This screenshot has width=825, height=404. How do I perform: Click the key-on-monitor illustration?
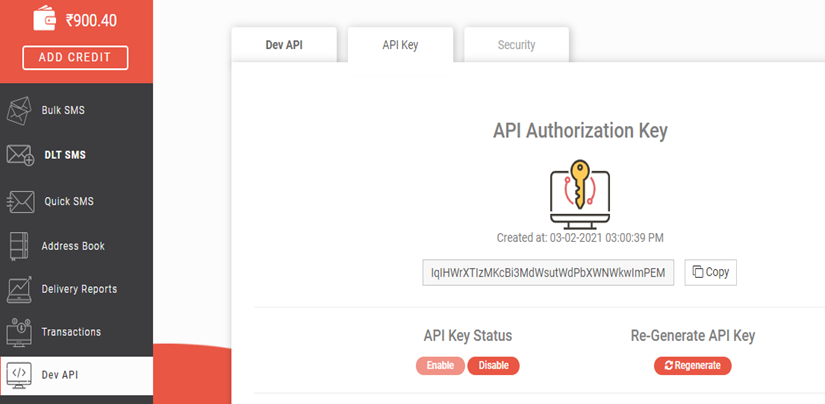pyautogui.click(x=580, y=191)
